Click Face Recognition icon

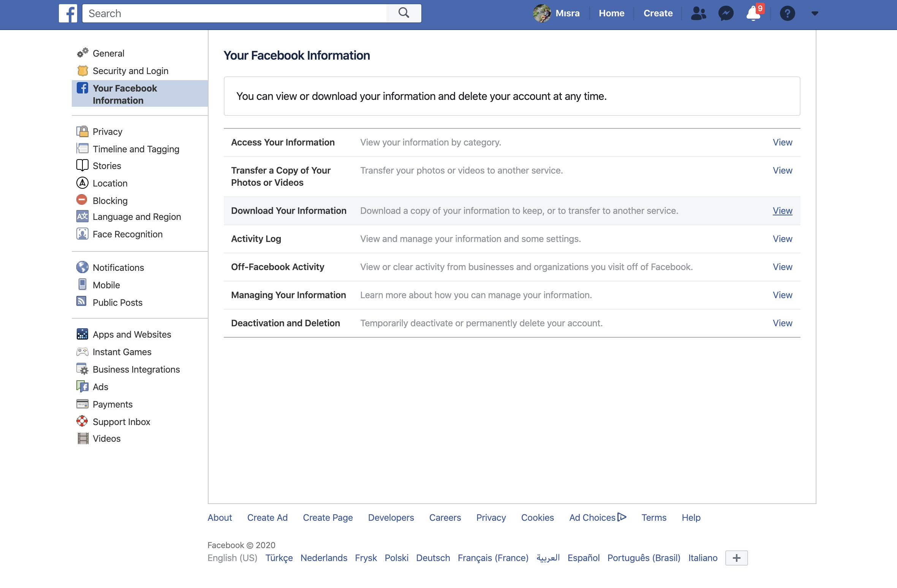coord(82,234)
